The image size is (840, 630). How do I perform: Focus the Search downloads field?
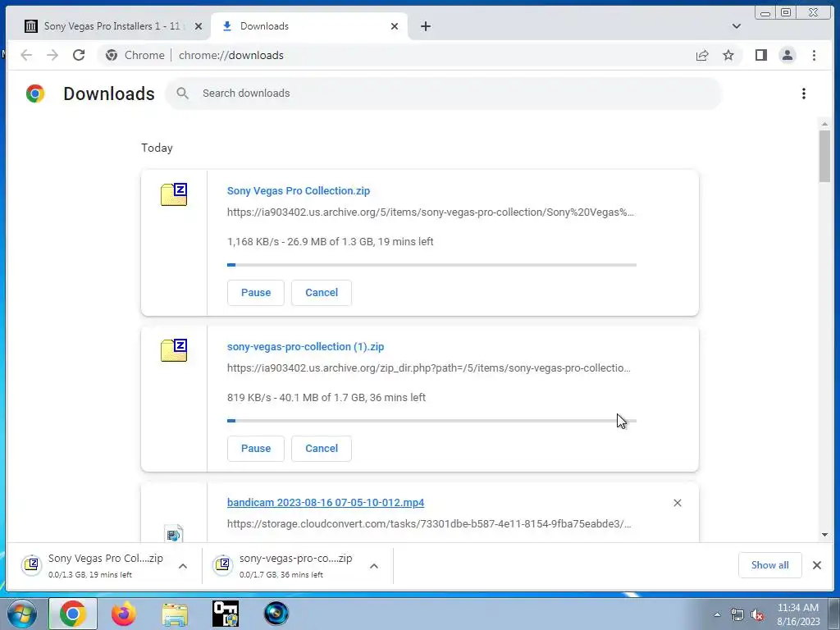pos(444,94)
